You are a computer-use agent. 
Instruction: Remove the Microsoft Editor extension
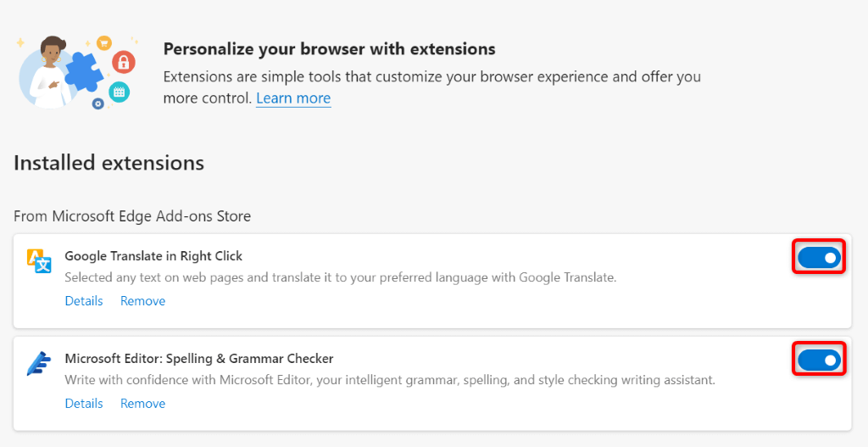(x=142, y=404)
